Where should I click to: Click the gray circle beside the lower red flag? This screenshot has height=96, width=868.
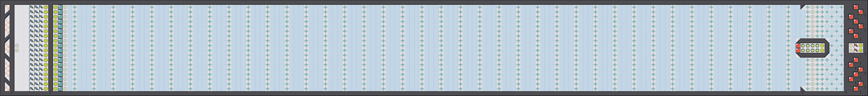851,50
